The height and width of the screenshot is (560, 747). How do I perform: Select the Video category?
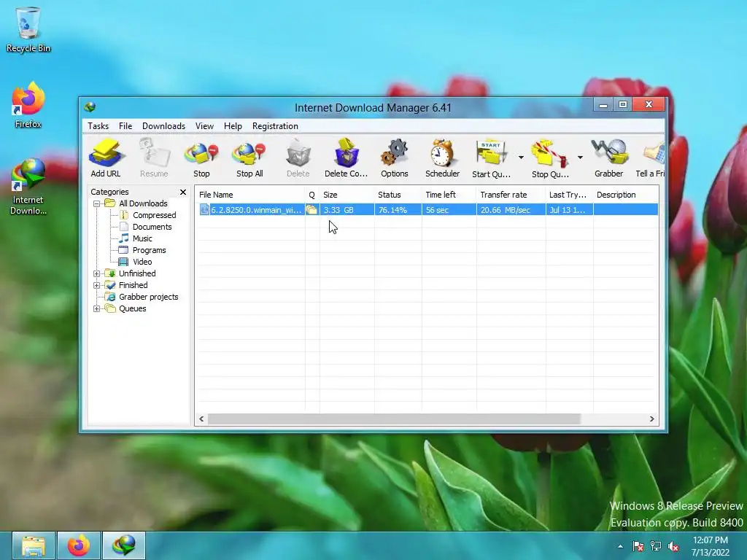pyautogui.click(x=142, y=262)
